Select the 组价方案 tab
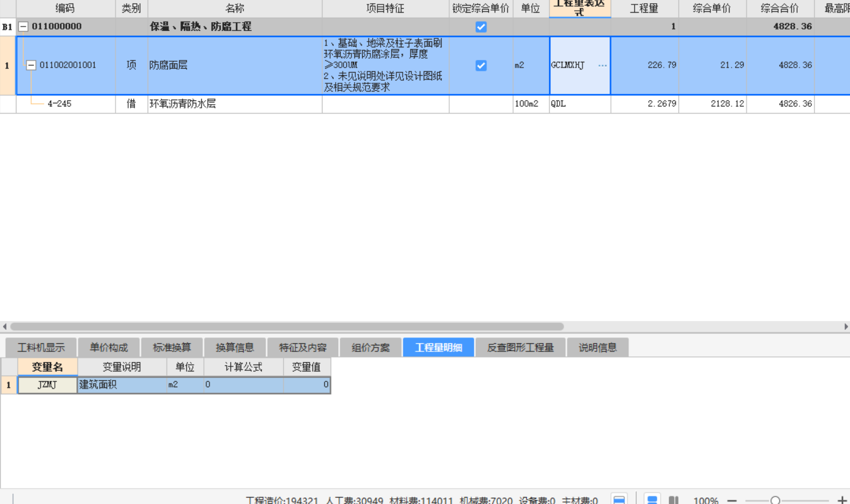Image resolution: width=850 pixels, height=504 pixels. click(x=371, y=348)
